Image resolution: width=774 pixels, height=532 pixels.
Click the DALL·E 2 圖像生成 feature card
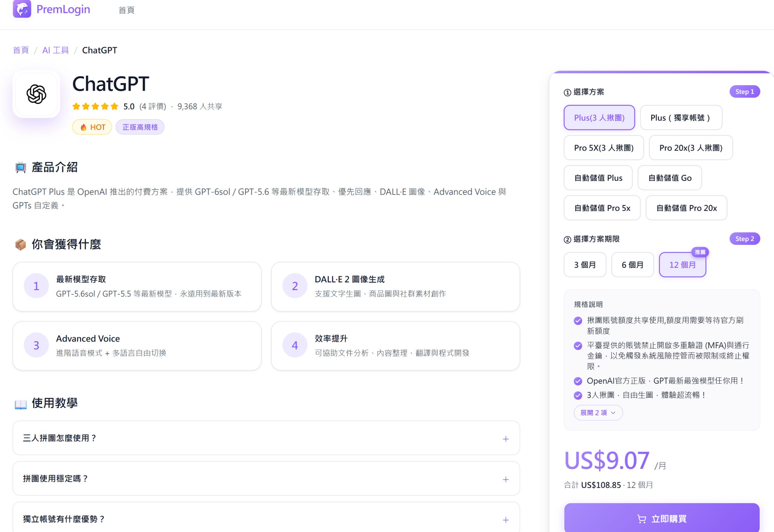(x=395, y=287)
